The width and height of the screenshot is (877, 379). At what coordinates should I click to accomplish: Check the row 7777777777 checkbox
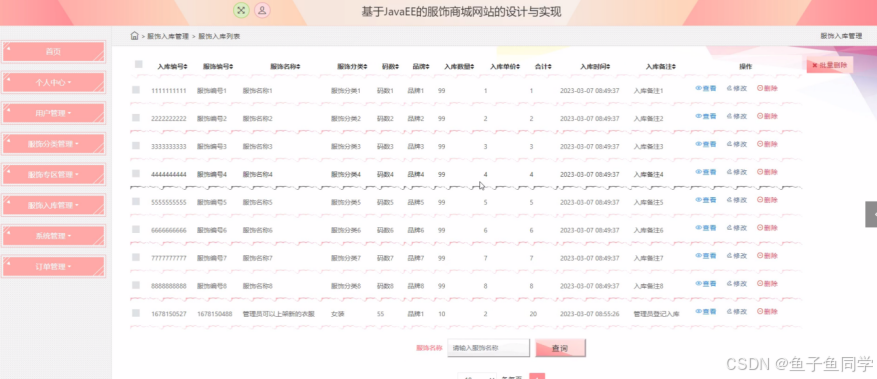coord(136,257)
